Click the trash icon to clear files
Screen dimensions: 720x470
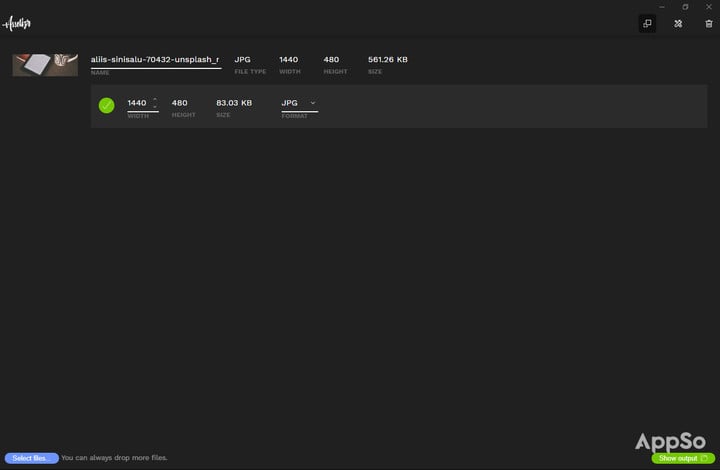click(x=709, y=23)
